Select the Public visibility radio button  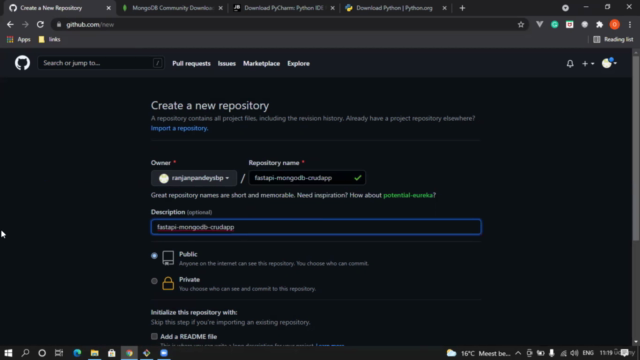(x=154, y=256)
